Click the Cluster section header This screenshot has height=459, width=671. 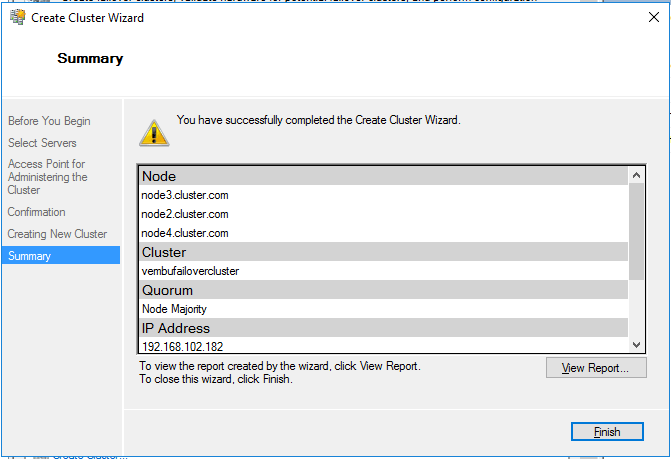[x=384, y=252]
